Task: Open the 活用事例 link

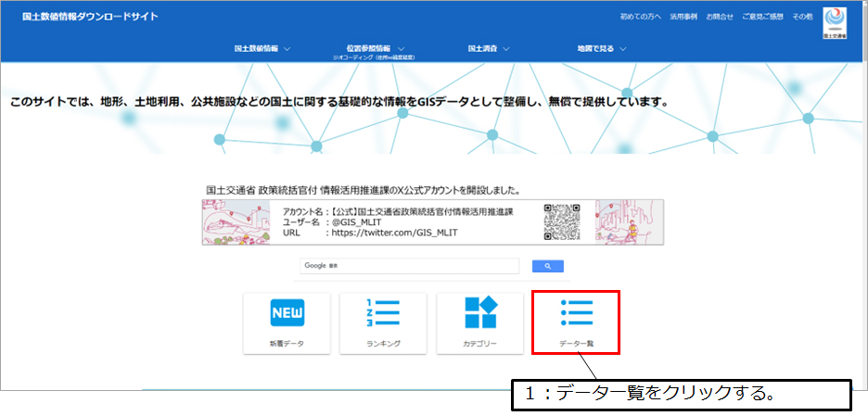Action: pos(683,17)
